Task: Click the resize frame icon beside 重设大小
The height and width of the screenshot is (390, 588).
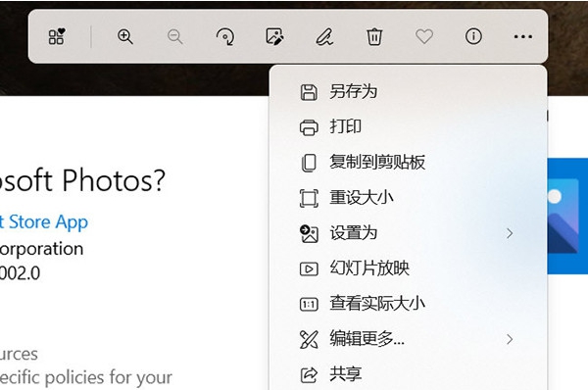Action: (309, 198)
